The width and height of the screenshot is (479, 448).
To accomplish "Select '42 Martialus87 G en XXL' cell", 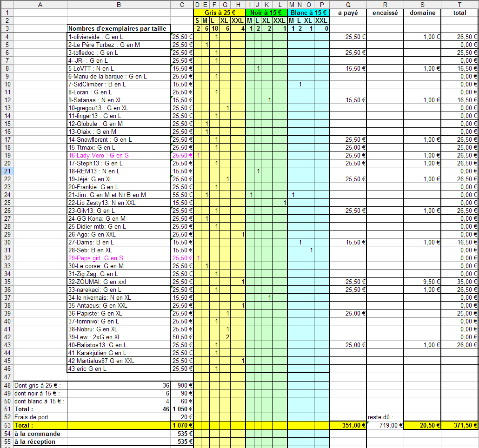I will 119,361.
